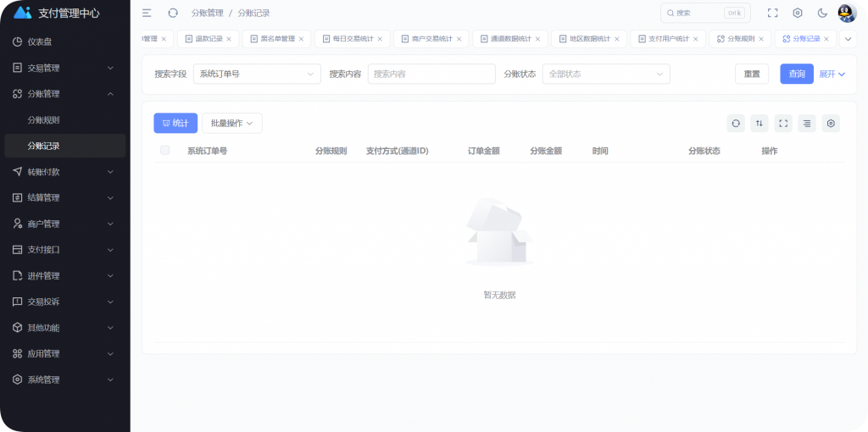The height and width of the screenshot is (432, 868).
Task: Tick the select-all checkbox in the table header
Action: (165, 150)
